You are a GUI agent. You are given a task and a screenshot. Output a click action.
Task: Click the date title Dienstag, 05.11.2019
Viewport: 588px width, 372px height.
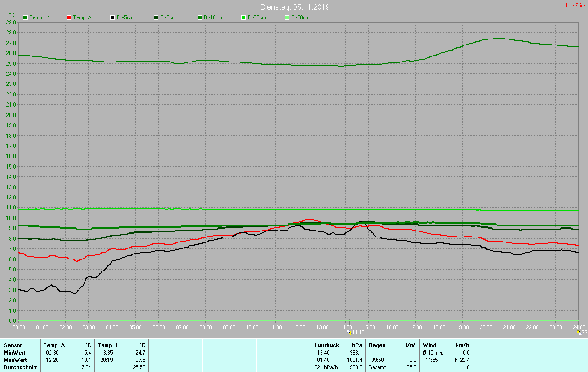pos(294,7)
